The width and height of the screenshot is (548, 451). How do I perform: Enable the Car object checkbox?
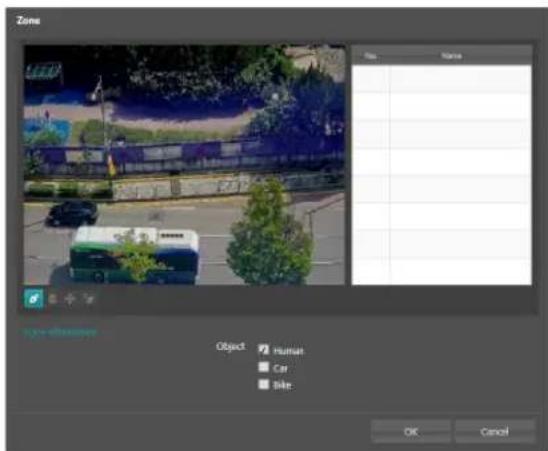[264, 367]
